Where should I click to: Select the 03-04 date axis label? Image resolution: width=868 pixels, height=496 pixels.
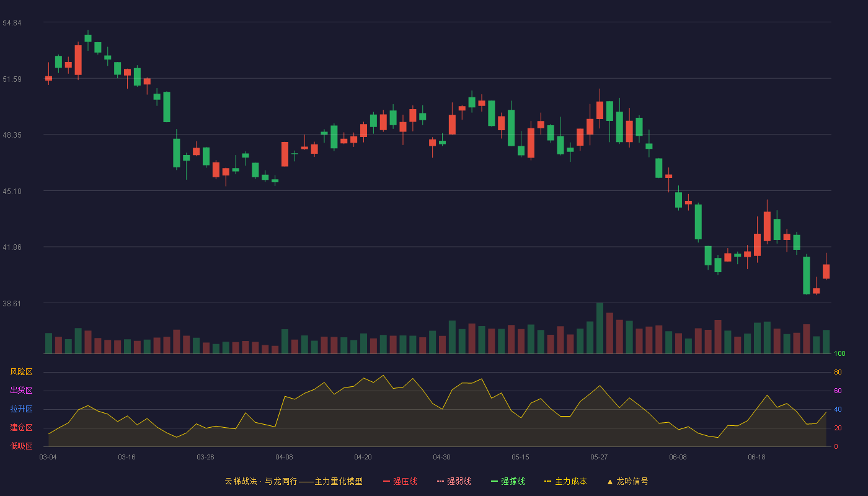tap(48, 457)
